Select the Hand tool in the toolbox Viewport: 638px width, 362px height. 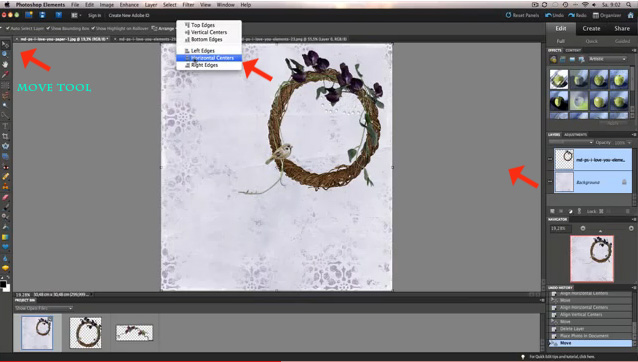coord(5,65)
